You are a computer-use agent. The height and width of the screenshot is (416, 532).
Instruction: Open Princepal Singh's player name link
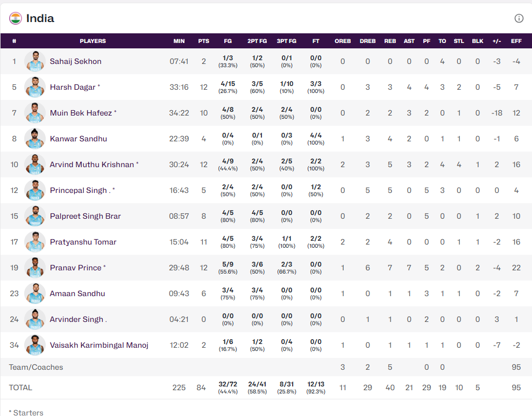(79, 190)
